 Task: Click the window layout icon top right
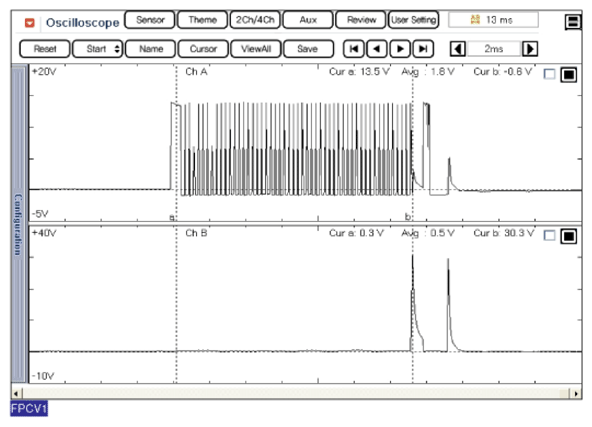(x=573, y=22)
